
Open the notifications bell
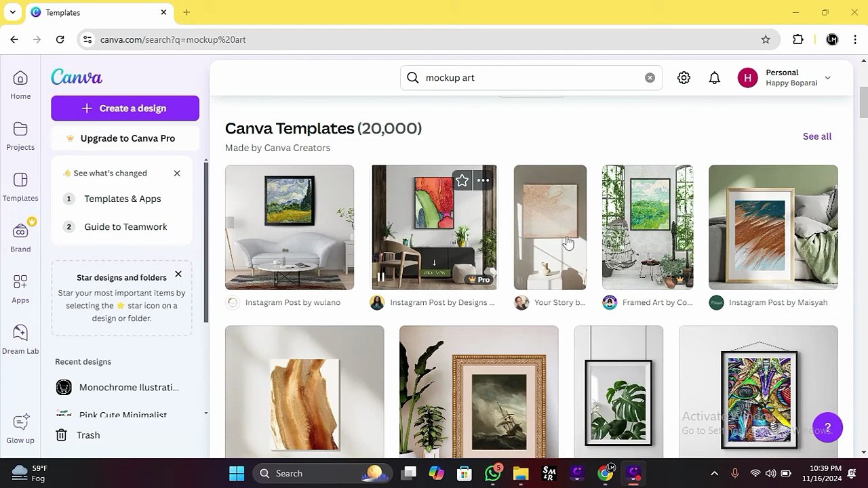click(x=714, y=78)
